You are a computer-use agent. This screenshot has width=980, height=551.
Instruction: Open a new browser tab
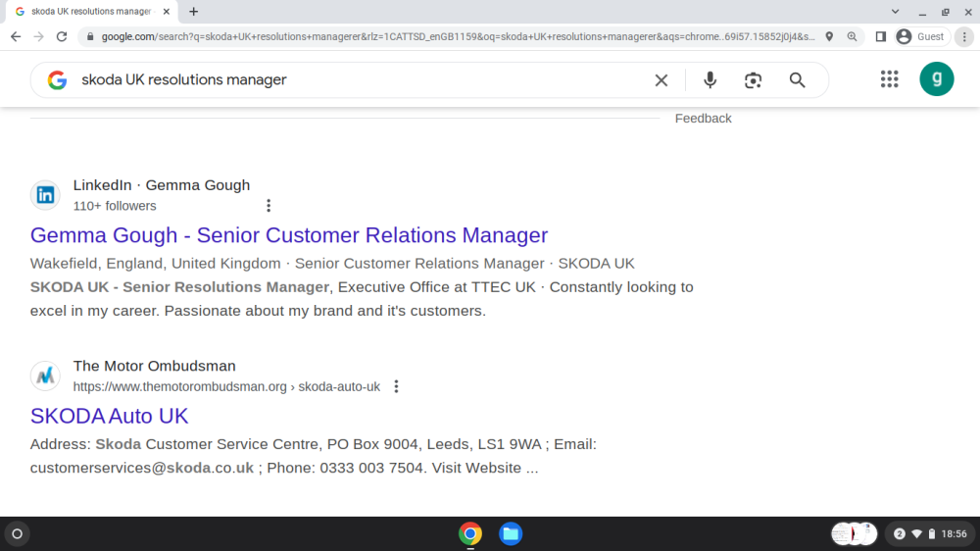[x=194, y=11]
